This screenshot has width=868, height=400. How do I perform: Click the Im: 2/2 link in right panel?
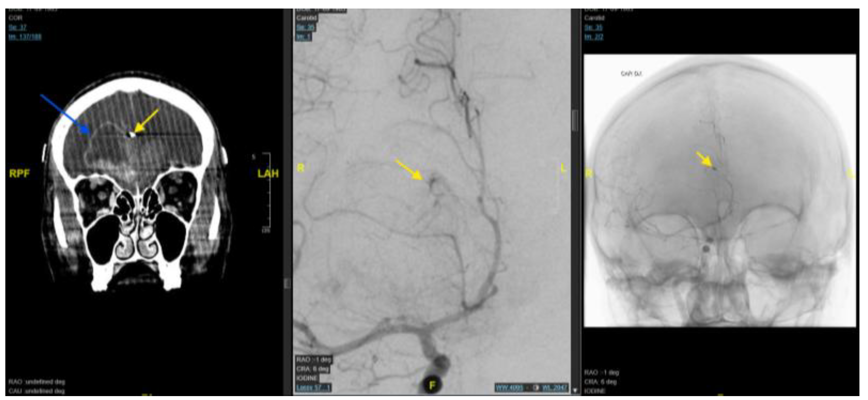(594, 37)
